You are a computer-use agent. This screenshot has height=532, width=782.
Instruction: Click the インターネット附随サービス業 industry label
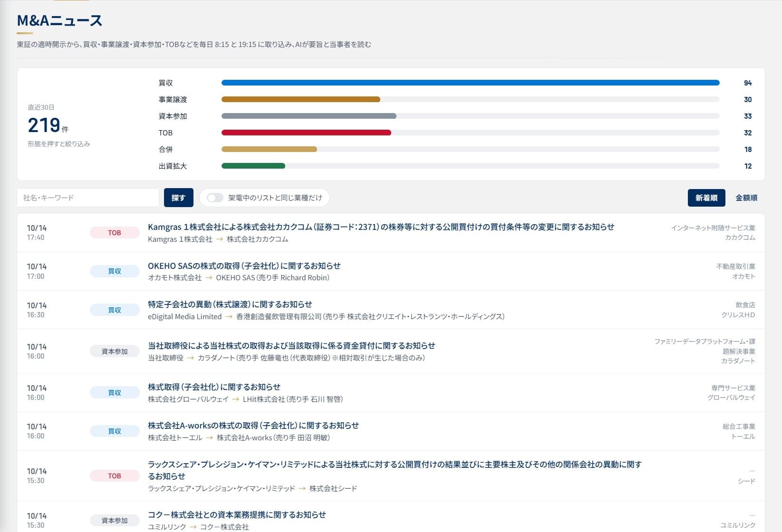[713, 228]
